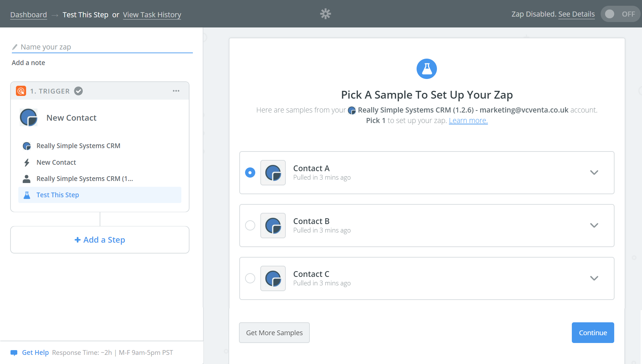Click the lightning bolt icon by New Contact
Screen dimensions: 642x364
pos(27,163)
